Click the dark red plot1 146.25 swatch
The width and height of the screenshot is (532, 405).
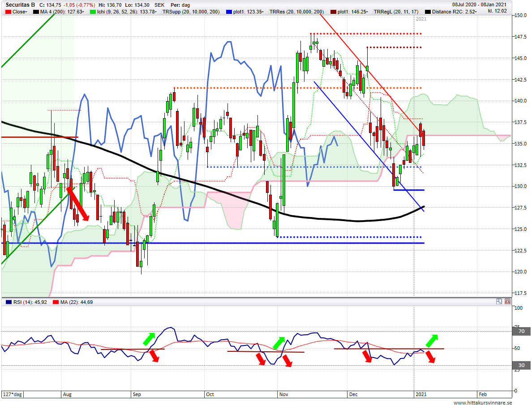point(333,12)
